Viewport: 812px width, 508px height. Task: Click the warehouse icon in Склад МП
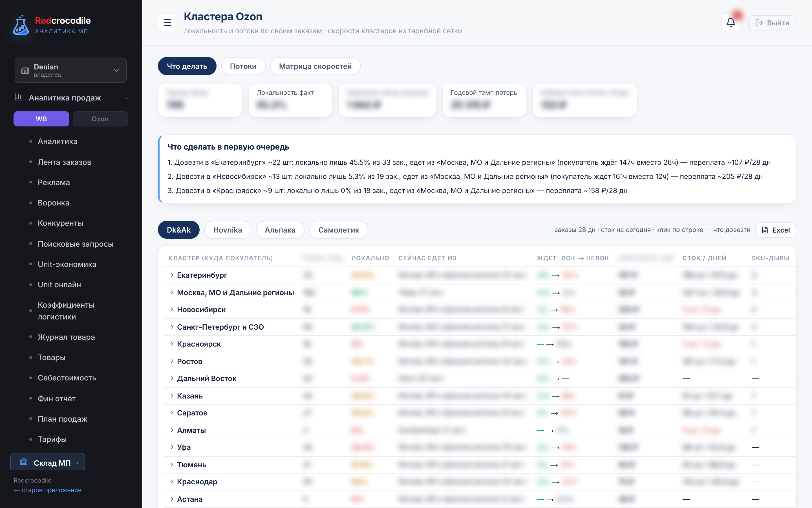coord(23,462)
